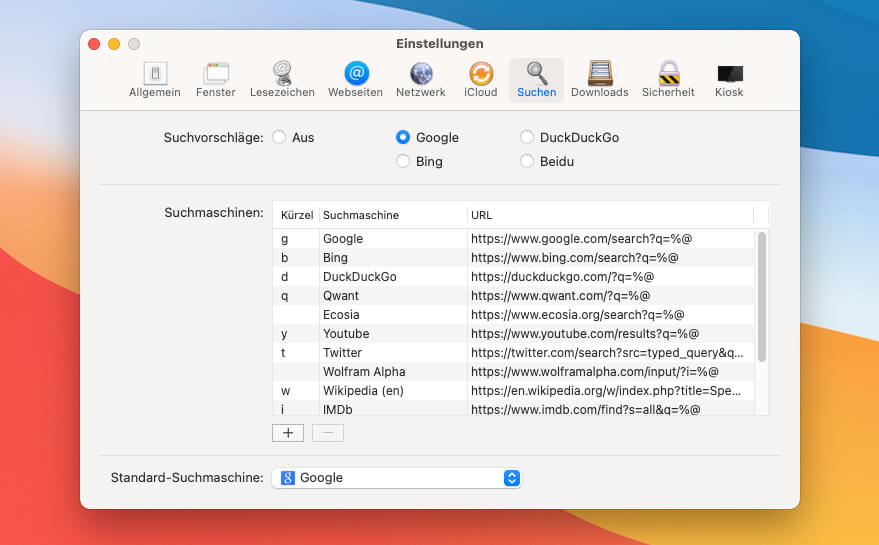This screenshot has height=545, width=879.
Task: Open the Lesezeichen settings pane
Action: click(282, 80)
